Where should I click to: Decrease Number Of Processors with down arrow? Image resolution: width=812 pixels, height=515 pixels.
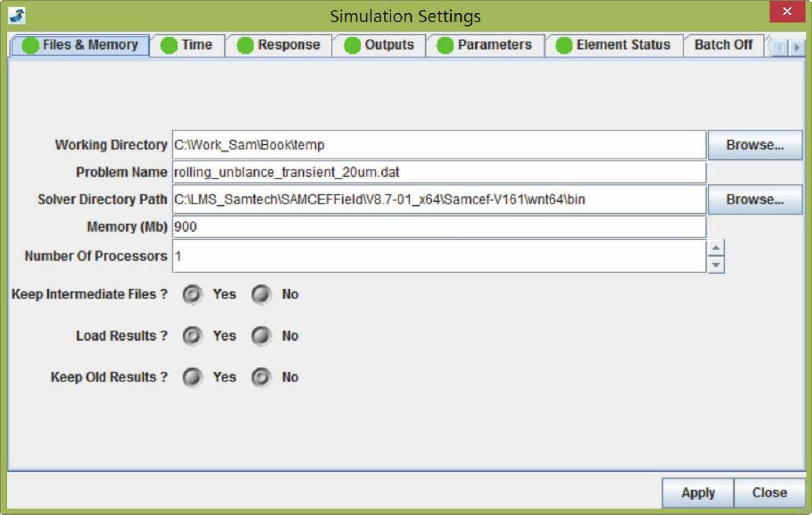pyautogui.click(x=716, y=265)
